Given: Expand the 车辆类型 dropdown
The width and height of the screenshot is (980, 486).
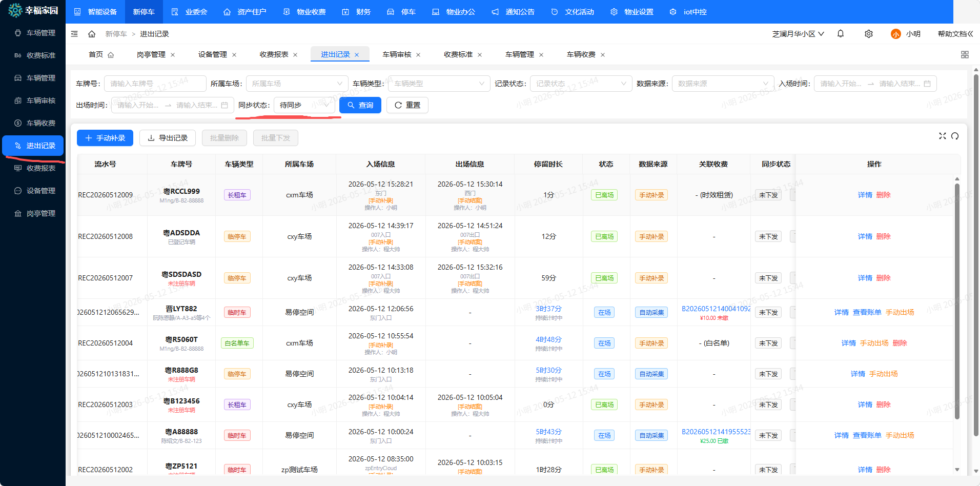Looking at the screenshot, I should pos(439,84).
